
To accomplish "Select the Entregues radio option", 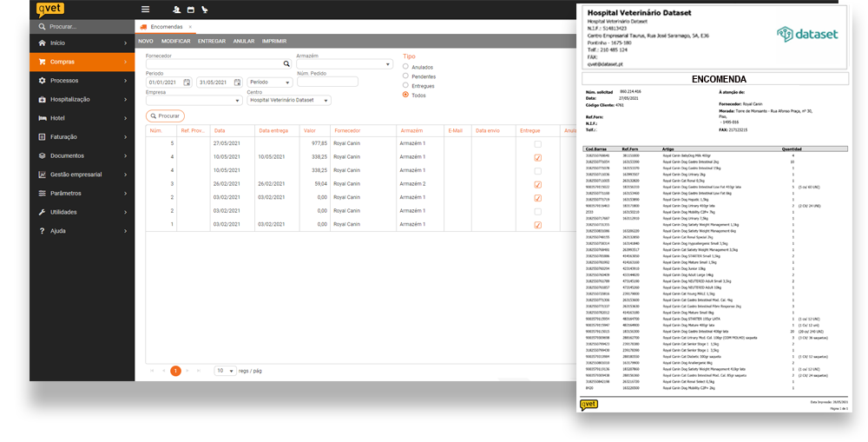I will point(405,85).
